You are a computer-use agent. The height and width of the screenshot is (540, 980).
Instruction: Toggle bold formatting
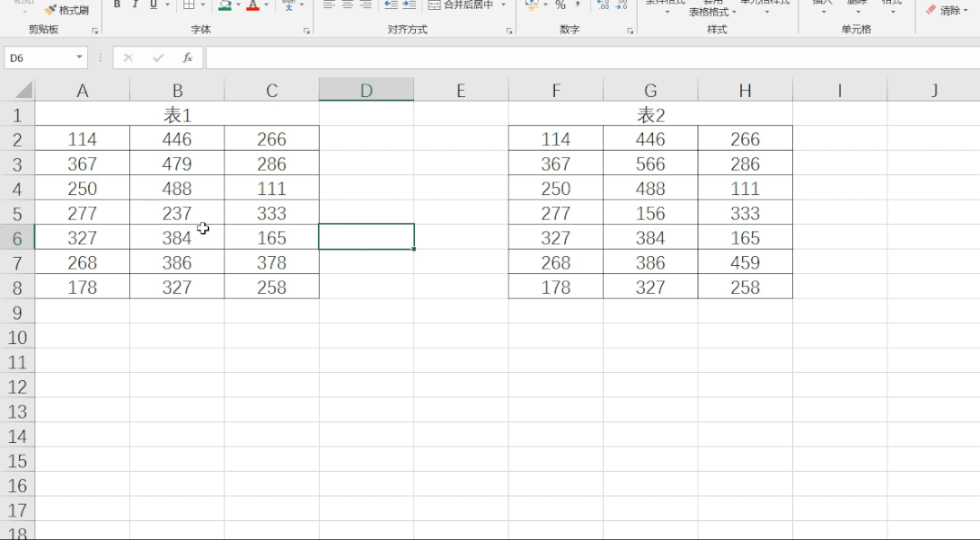click(117, 5)
